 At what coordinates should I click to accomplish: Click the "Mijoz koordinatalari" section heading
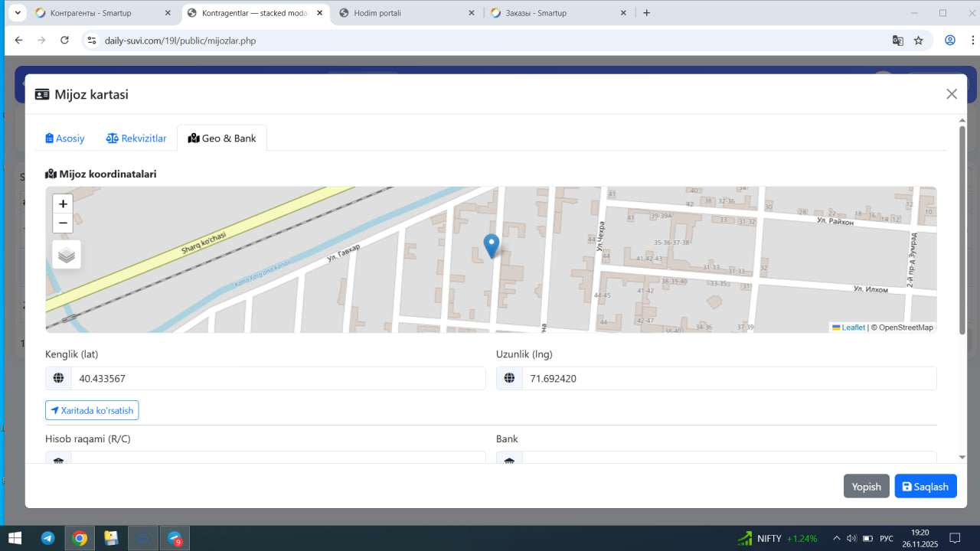[x=101, y=174]
